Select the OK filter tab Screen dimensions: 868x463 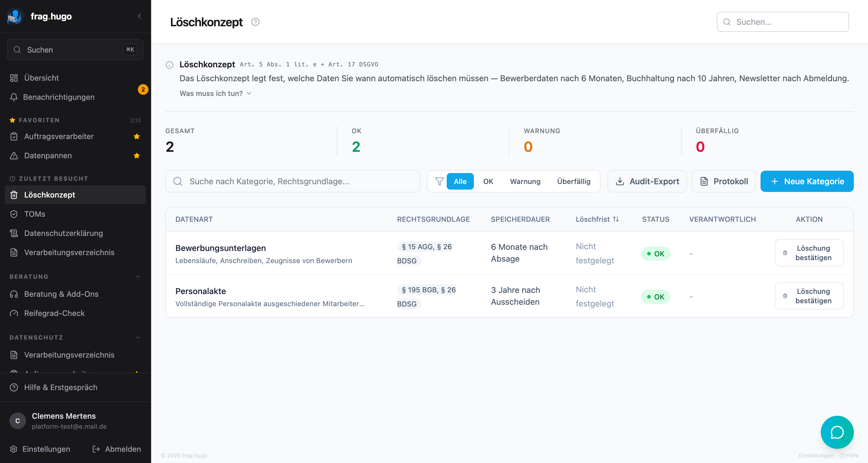point(488,181)
